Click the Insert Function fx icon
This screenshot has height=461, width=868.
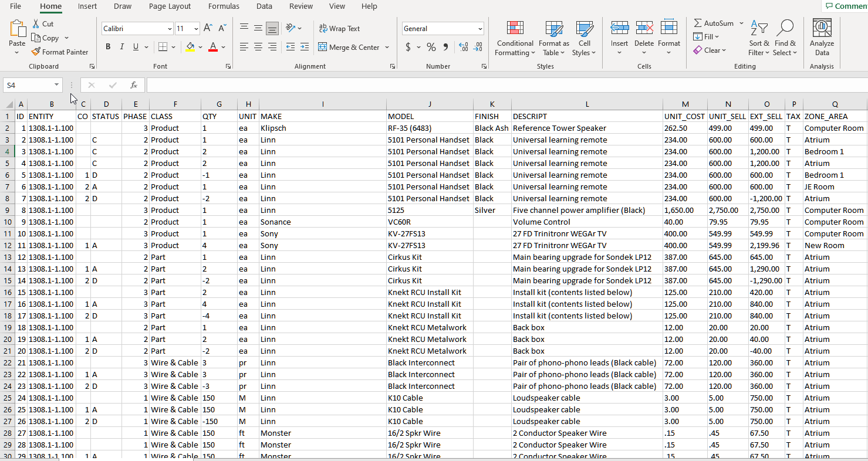(x=134, y=85)
